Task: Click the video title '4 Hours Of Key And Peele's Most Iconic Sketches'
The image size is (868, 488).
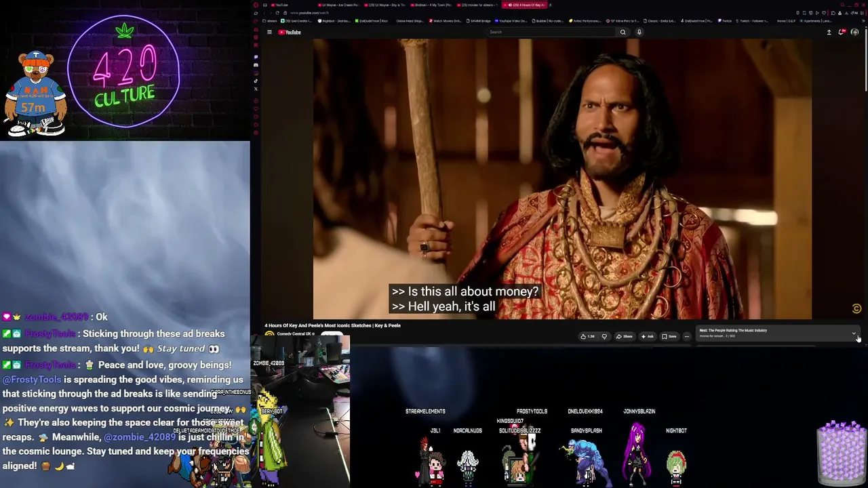Action: coord(332,325)
